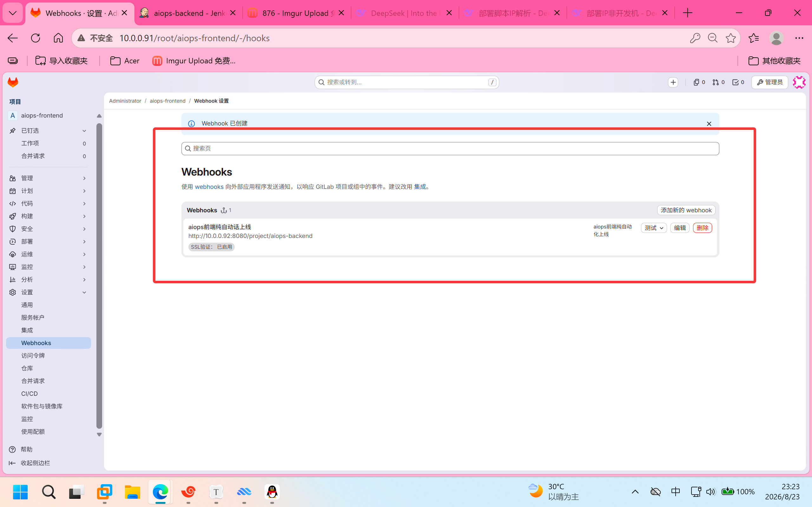This screenshot has height=507, width=812.
Task: Collapse the 设置 sidebar section
Action: 48,292
